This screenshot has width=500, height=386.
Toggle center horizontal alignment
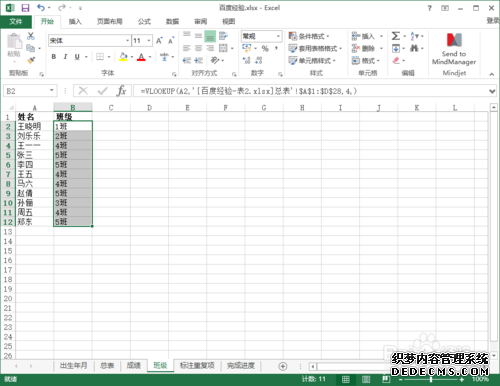pos(198,48)
